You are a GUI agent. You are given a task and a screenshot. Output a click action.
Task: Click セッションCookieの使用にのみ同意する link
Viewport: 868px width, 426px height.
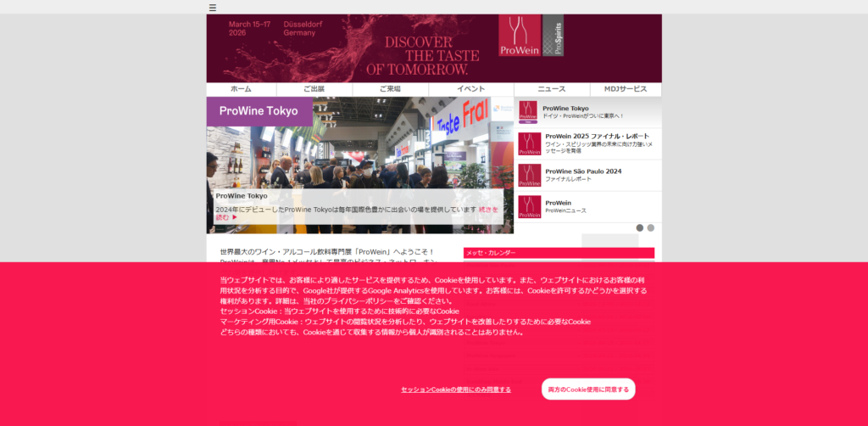tap(456, 390)
